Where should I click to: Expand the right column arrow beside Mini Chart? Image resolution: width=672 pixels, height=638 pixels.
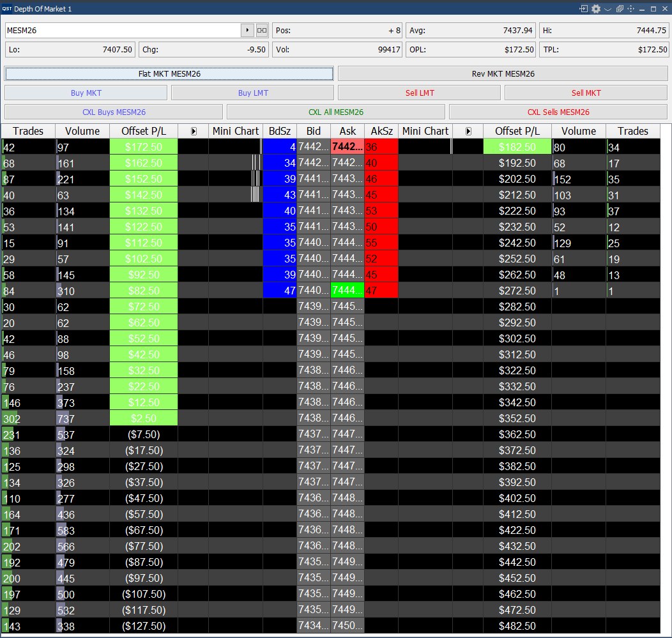[468, 131]
